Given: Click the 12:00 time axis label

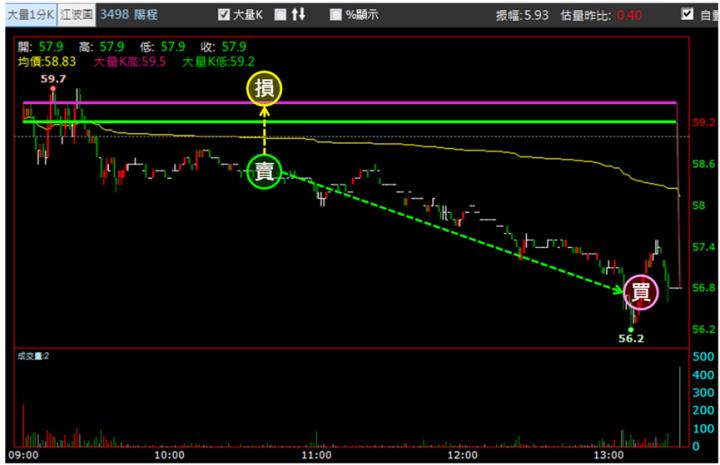Looking at the screenshot, I should pyautogui.click(x=462, y=455).
